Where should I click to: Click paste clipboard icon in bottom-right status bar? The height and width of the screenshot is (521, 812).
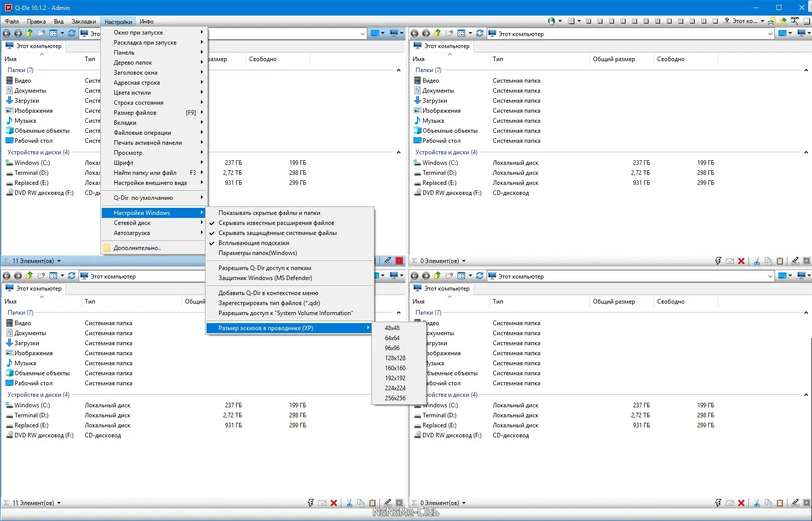(780, 503)
